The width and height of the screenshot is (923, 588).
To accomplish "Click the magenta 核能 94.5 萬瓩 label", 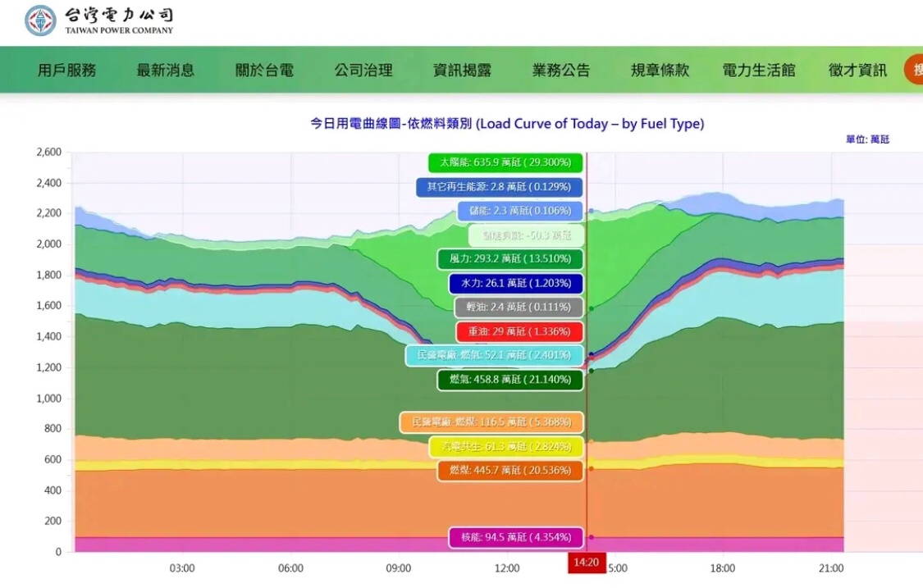I will (x=515, y=537).
